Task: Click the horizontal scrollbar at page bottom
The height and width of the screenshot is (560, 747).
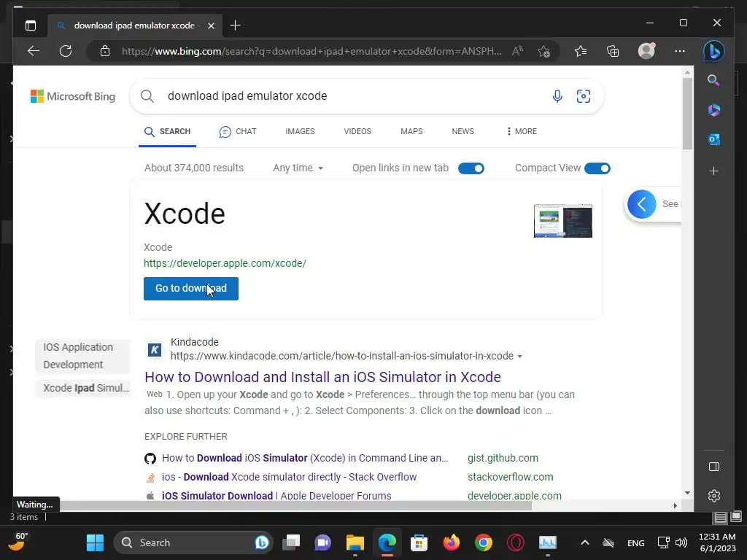Action: point(295,506)
